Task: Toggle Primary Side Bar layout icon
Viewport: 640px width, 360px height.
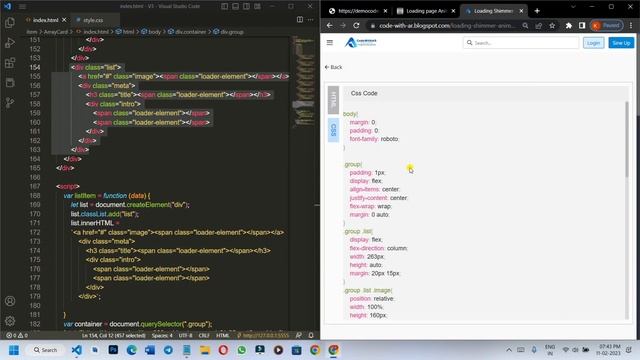Action: pos(224,6)
